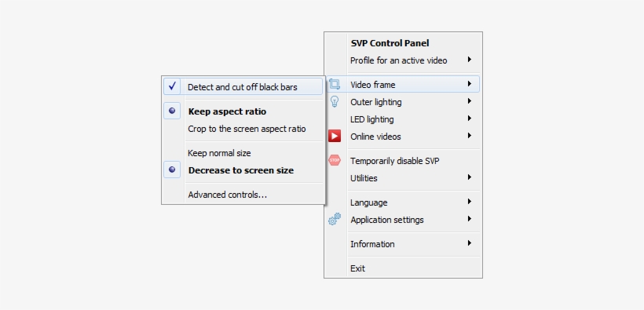Select Decrease to screen size radio option
Viewport: 644px width, 310px height.
coord(172,170)
